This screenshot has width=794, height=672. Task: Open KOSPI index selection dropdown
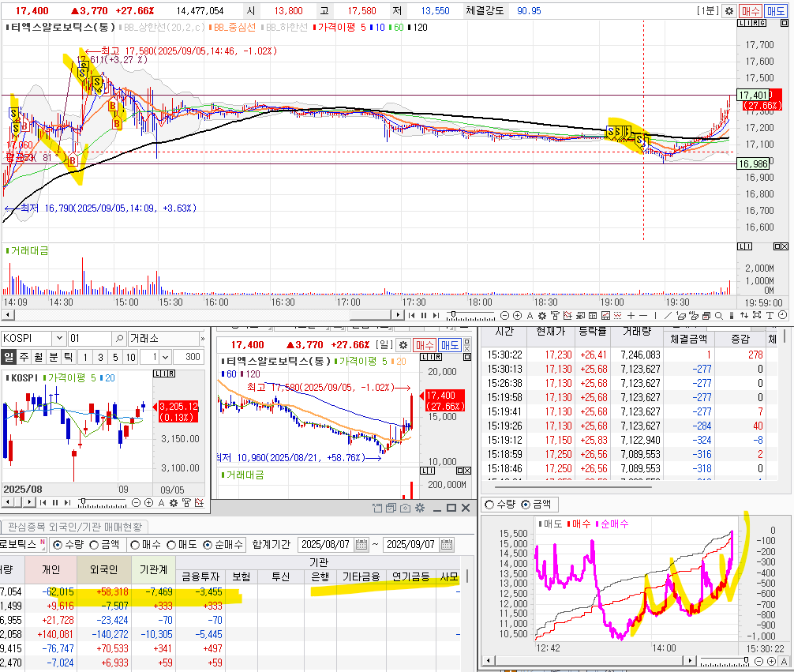pyautogui.click(x=59, y=338)
